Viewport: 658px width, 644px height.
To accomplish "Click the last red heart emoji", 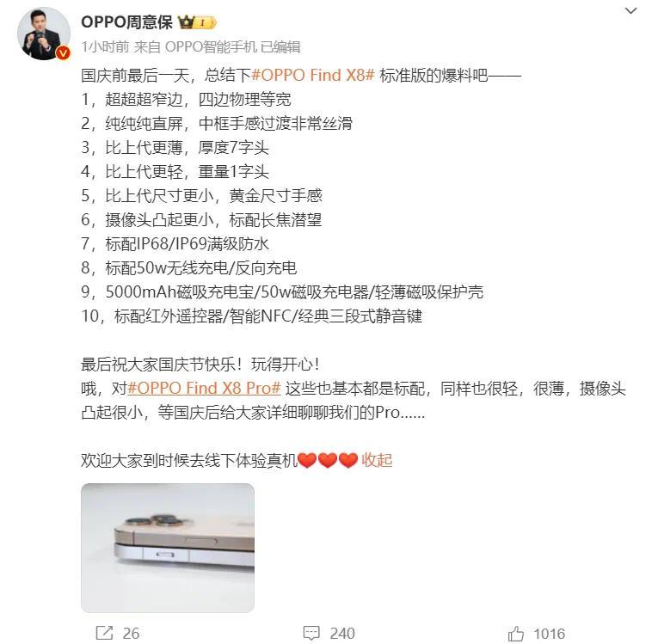I will (347, 460).
